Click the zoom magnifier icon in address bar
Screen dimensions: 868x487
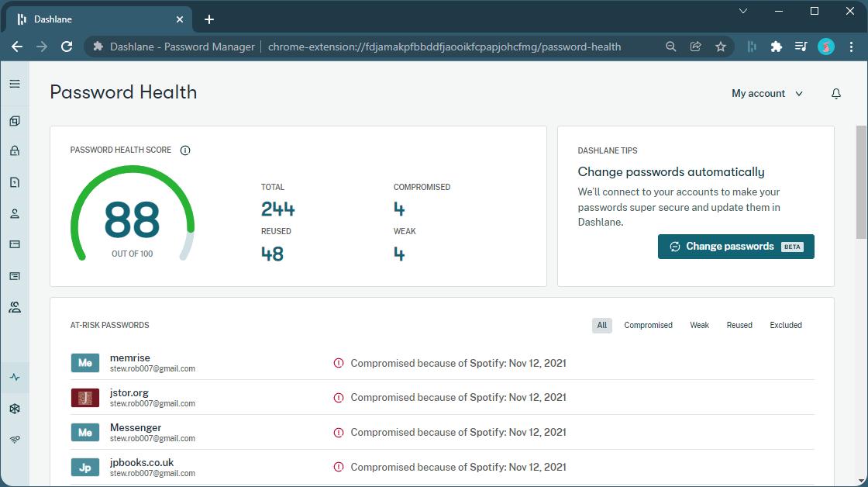point(671,47)
